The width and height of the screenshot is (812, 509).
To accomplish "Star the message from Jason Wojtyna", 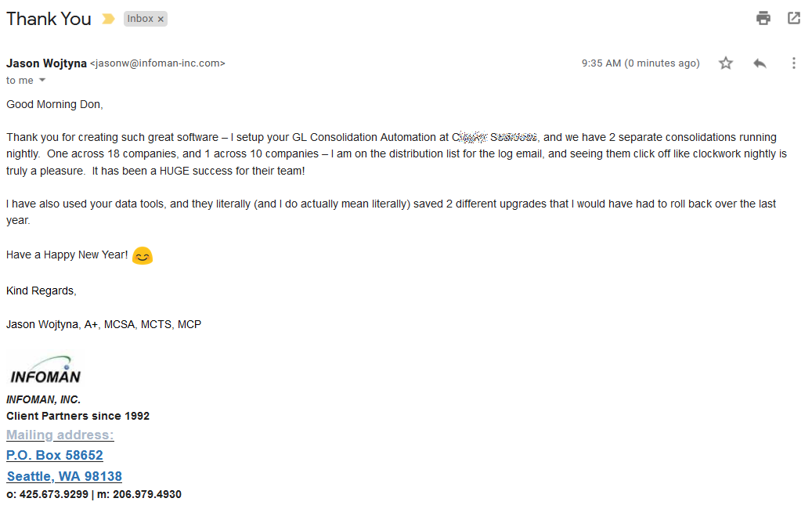I will 726,63.
